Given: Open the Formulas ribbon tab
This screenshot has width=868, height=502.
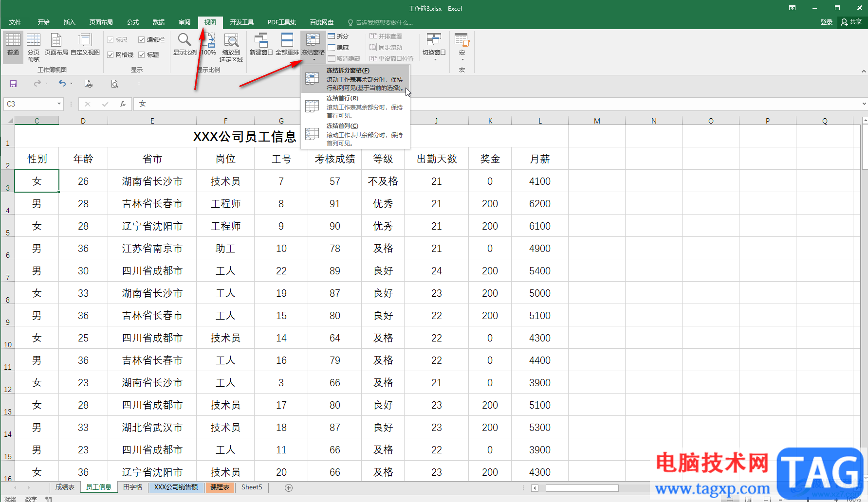Looking at the screenshot, I should 133,22.
